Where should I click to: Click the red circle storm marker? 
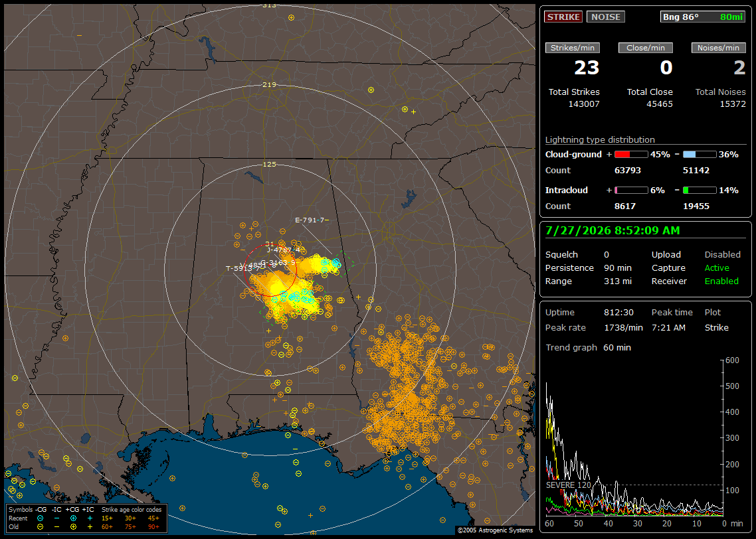pos(270,270)
